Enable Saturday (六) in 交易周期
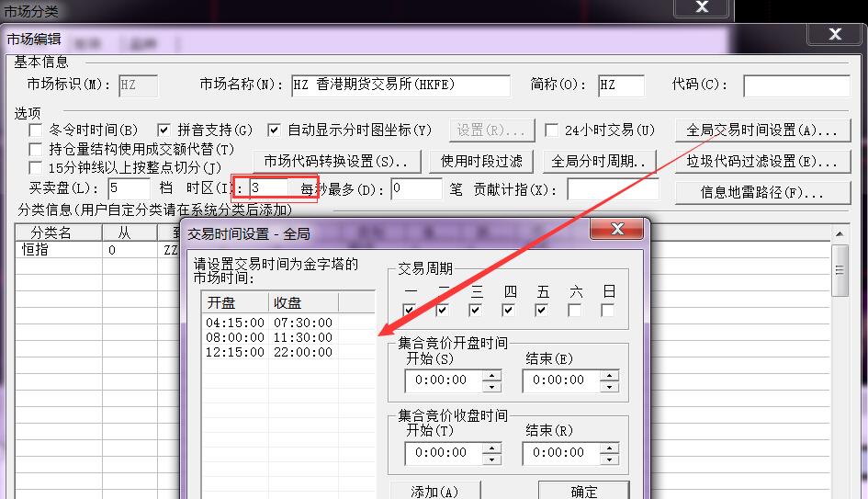The width and height of the screenshot is (868, 499). point(575,310)
